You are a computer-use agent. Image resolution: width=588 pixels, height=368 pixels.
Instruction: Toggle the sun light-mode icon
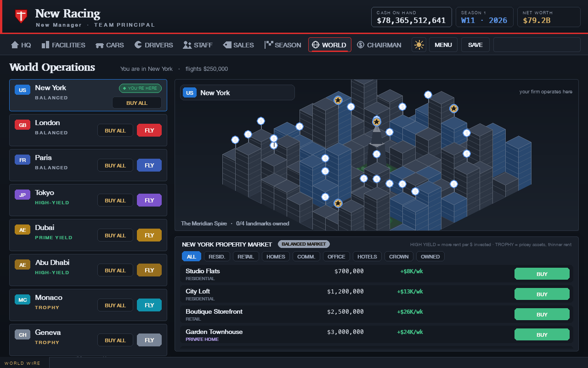[x=418, y=45]
